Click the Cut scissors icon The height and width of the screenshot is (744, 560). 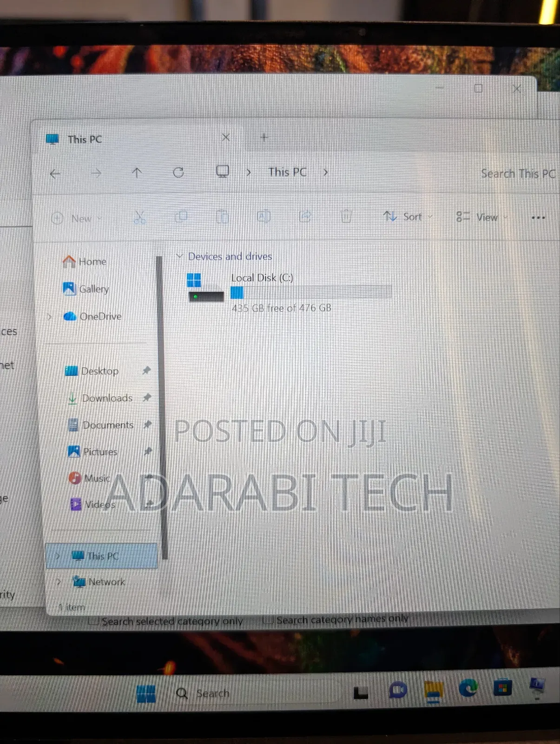coord(139,217)
